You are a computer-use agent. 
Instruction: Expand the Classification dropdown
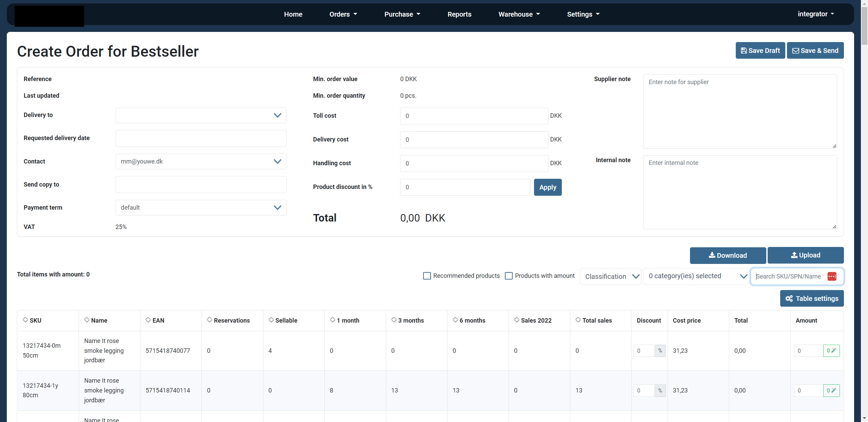coord(610,276)
